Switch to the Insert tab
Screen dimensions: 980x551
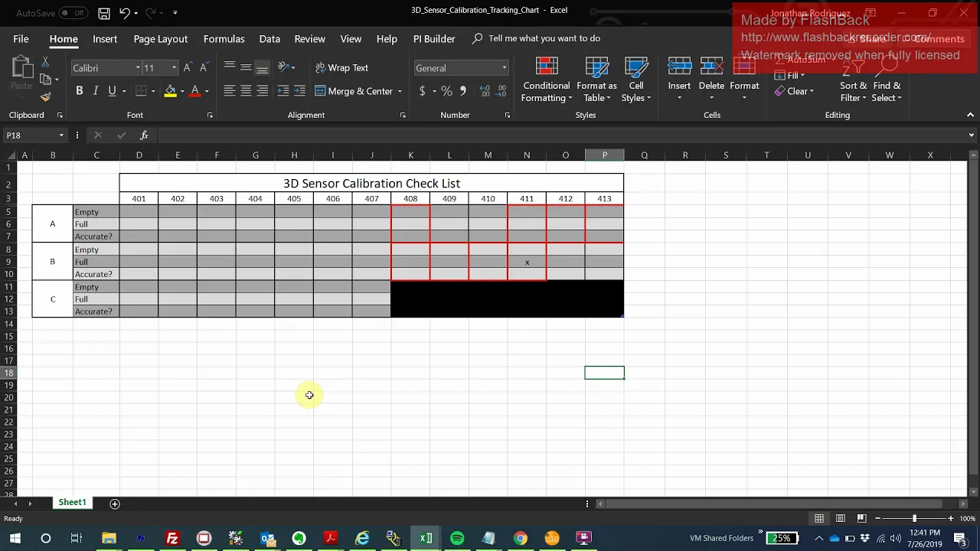pyautogui.click(x=105, y=38)
